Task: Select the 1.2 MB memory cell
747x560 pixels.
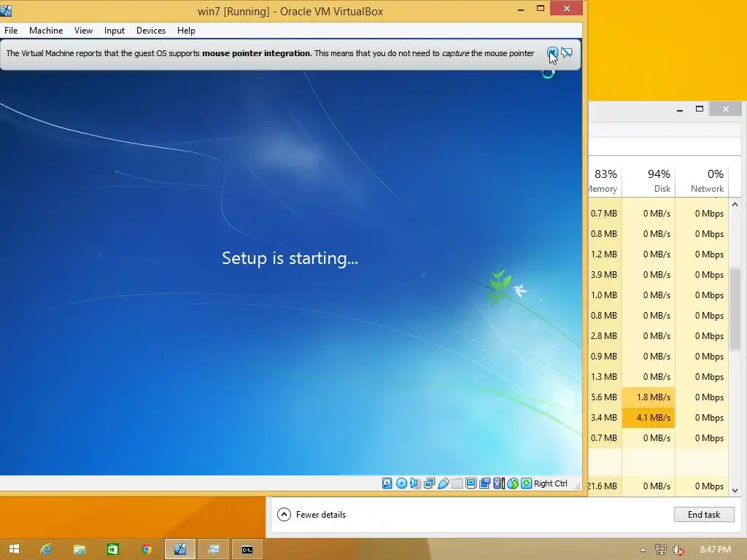Action: pyautogui.click(x=605, y=254)
